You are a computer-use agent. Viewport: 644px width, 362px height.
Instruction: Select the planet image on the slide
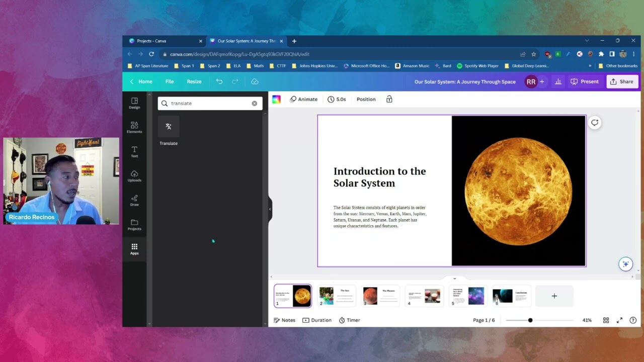click(519, 191)
